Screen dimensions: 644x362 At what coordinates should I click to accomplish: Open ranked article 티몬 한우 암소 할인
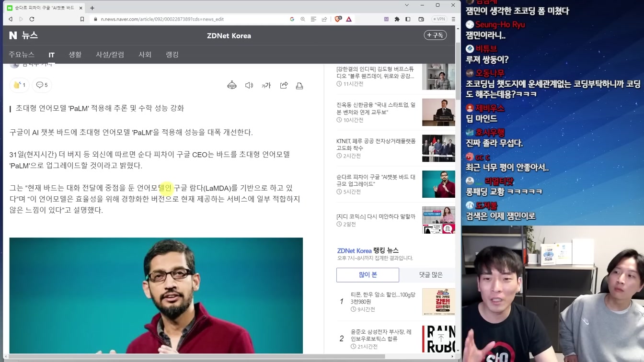(383, 298)
